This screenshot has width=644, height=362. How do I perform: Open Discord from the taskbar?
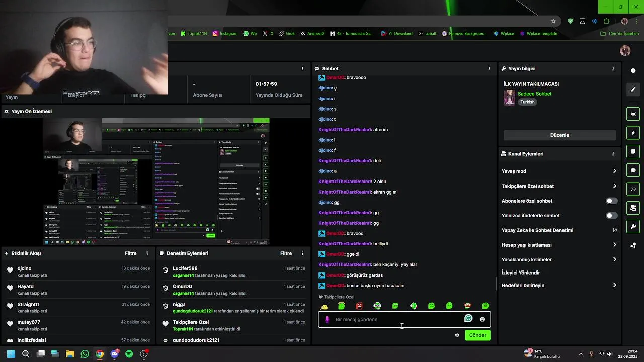(x=115, y=354)
